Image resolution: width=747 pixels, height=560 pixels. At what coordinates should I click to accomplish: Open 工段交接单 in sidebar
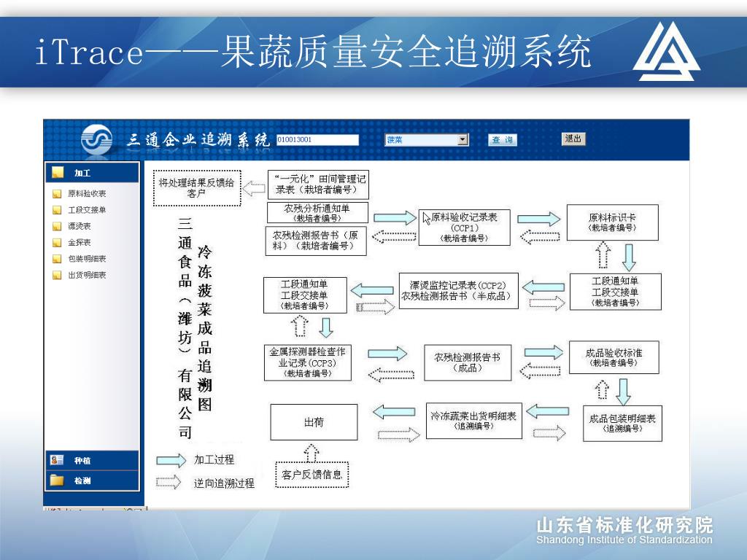[x=87, y=210]
